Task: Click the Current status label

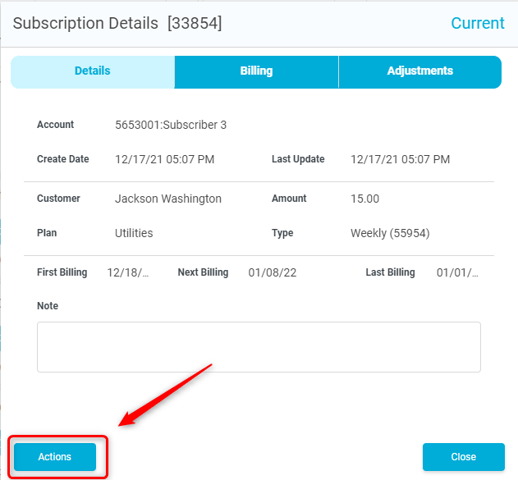Action: (x=477, y=23)
